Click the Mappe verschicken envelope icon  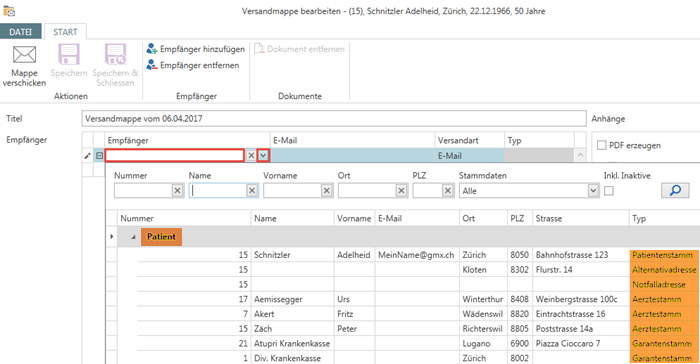click(x=24, y=54)
